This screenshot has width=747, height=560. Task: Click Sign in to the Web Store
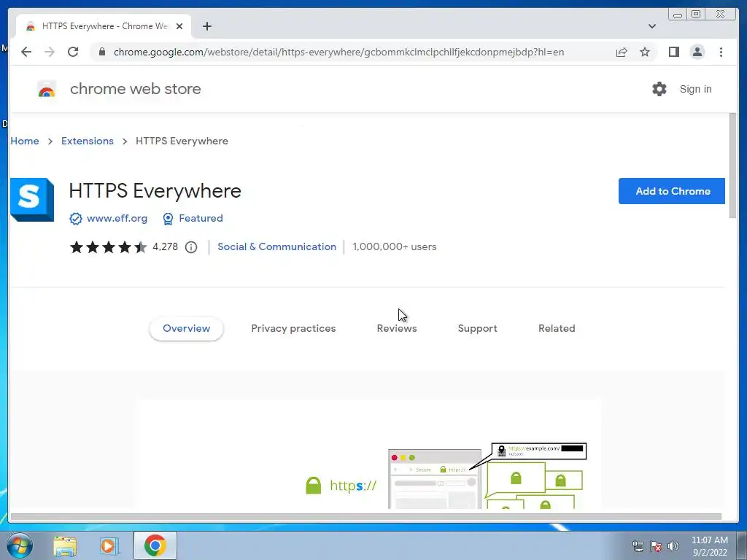[695, 89]
